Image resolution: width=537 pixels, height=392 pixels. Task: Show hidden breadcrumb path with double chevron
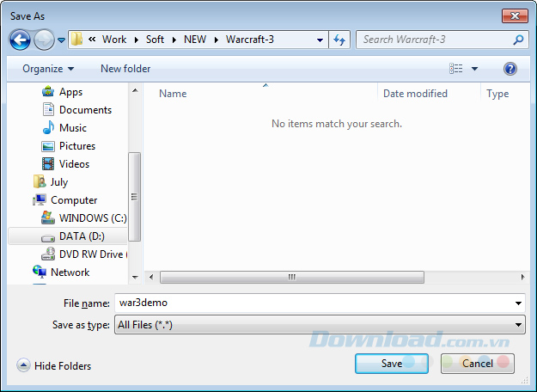click(92, 40)
